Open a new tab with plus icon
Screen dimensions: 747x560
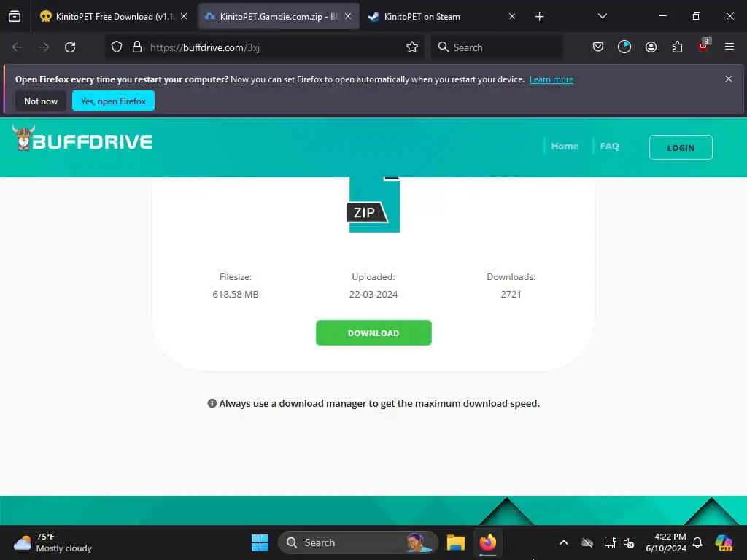pyautogui.click(x=539, y=17)
